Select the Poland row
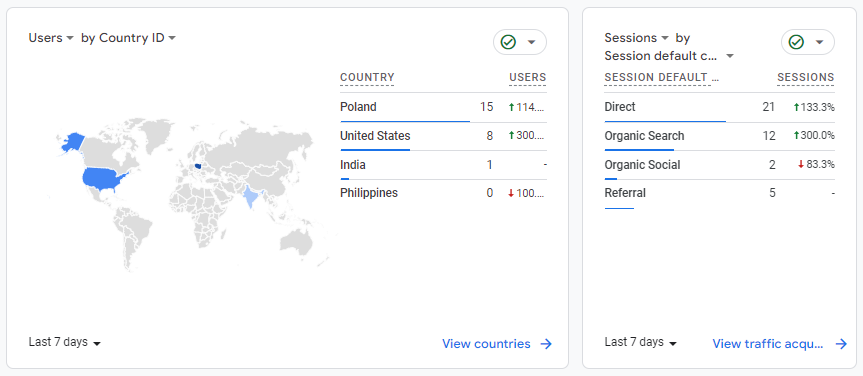The image size is (863, 376). pyautogui.click(x=444, y=107)
